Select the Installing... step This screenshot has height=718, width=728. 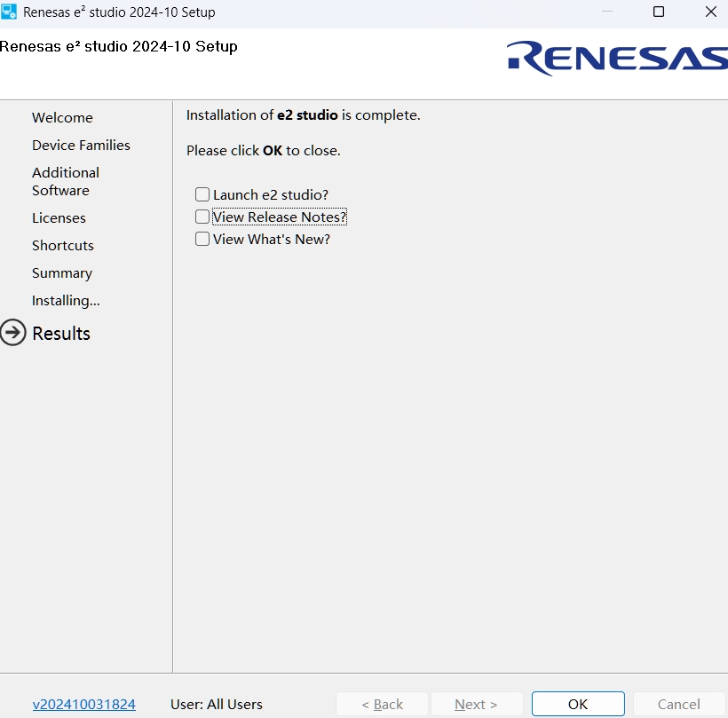pos(66,300)
